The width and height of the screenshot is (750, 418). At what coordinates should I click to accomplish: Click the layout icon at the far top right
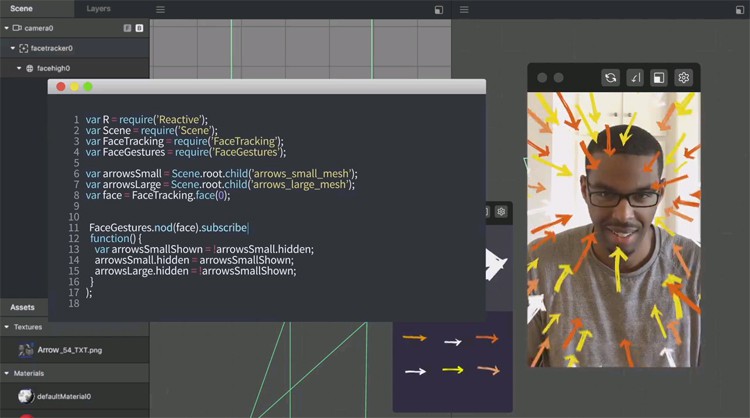click(x=741, y=10)
